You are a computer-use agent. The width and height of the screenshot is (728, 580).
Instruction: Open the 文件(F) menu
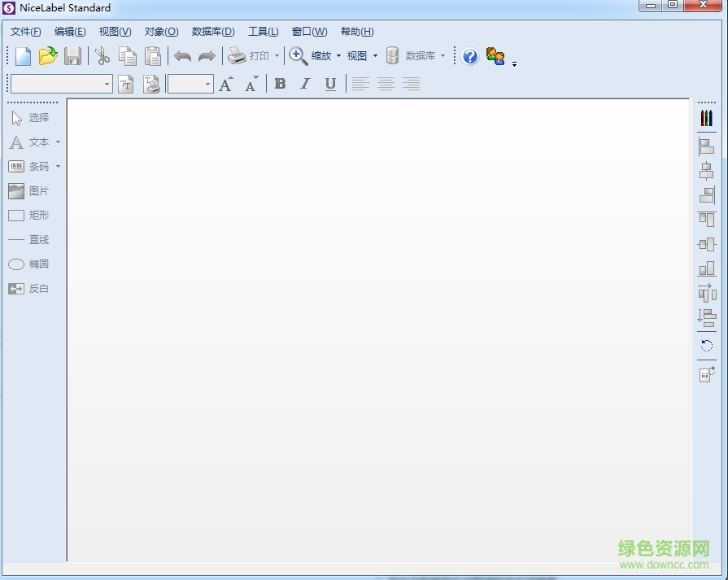point(25,32)
